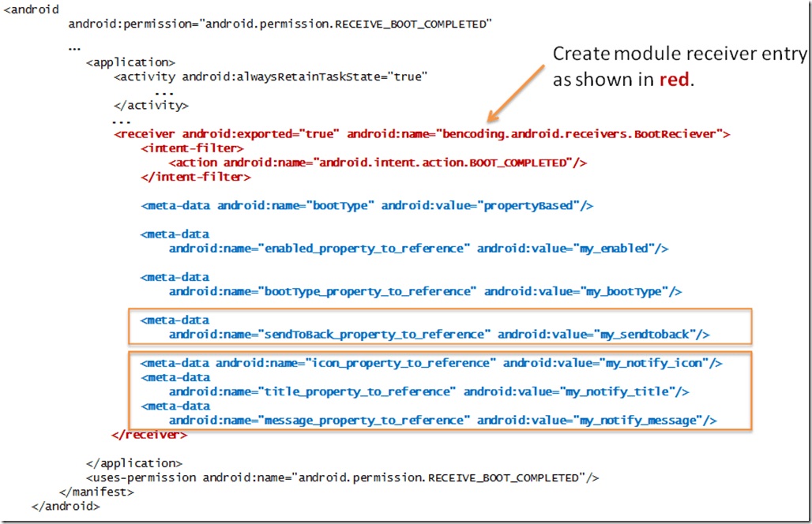Click the red receiver BootReciever opening line
This screenshot has height=524, width=812.
pos(422,134)
